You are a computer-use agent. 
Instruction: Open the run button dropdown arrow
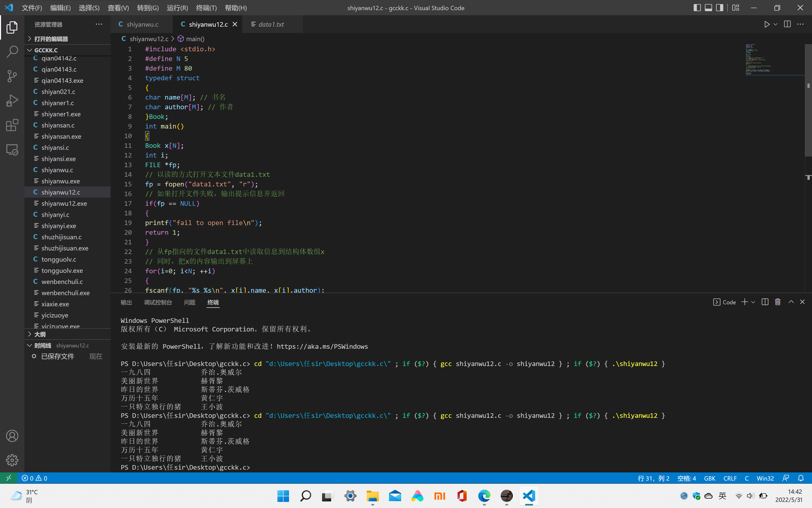pos(775,24)
